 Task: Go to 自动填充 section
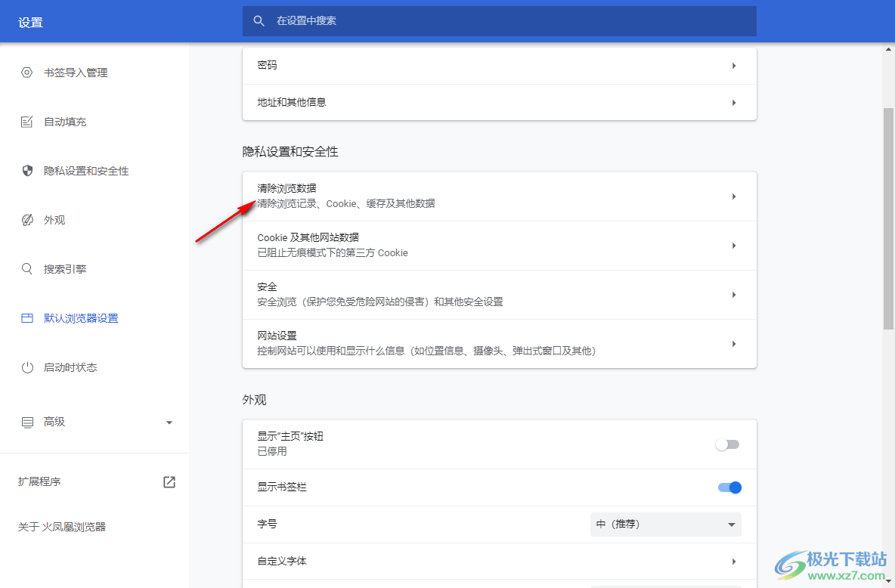[65, 122]
